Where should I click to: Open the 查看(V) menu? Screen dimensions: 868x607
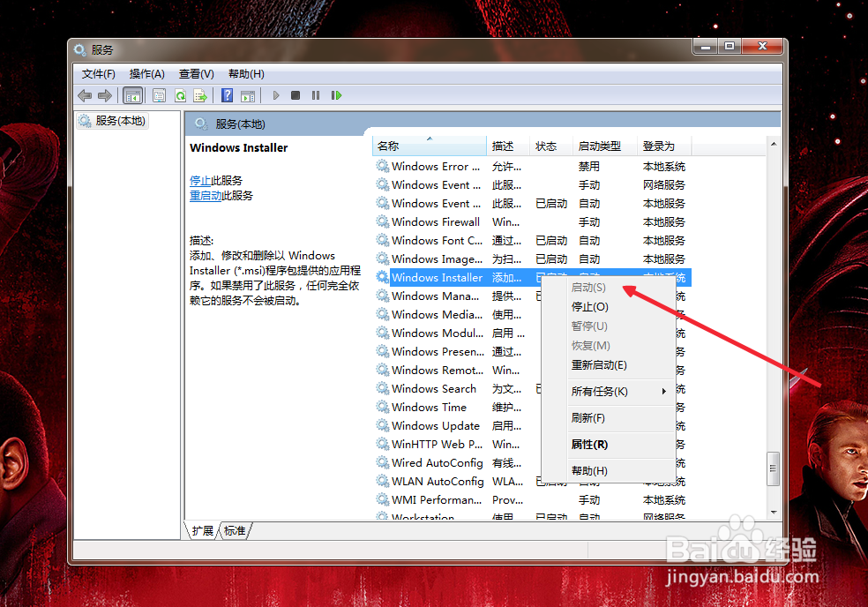tap(196, 73)
